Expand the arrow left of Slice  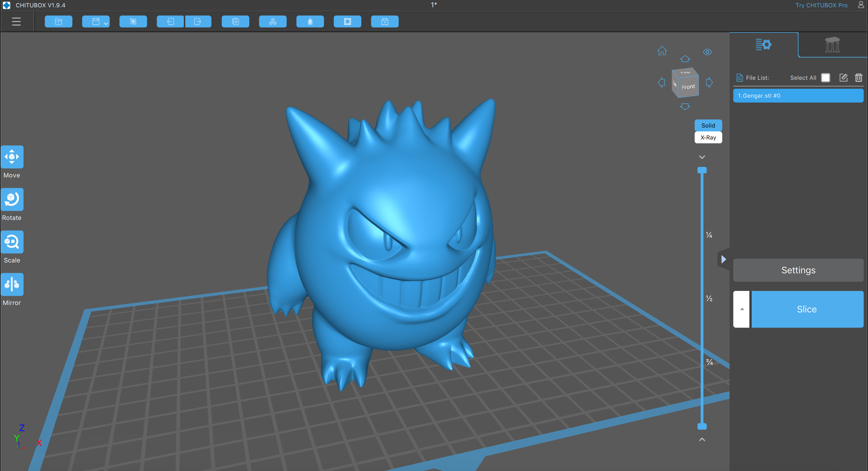pos(741,309)
